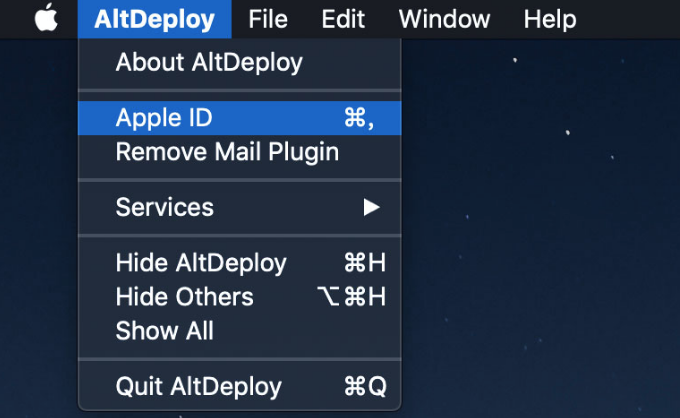This screenshot has width=680, height=418.
Task: Open the Window menu
Action: coord(445,19)
